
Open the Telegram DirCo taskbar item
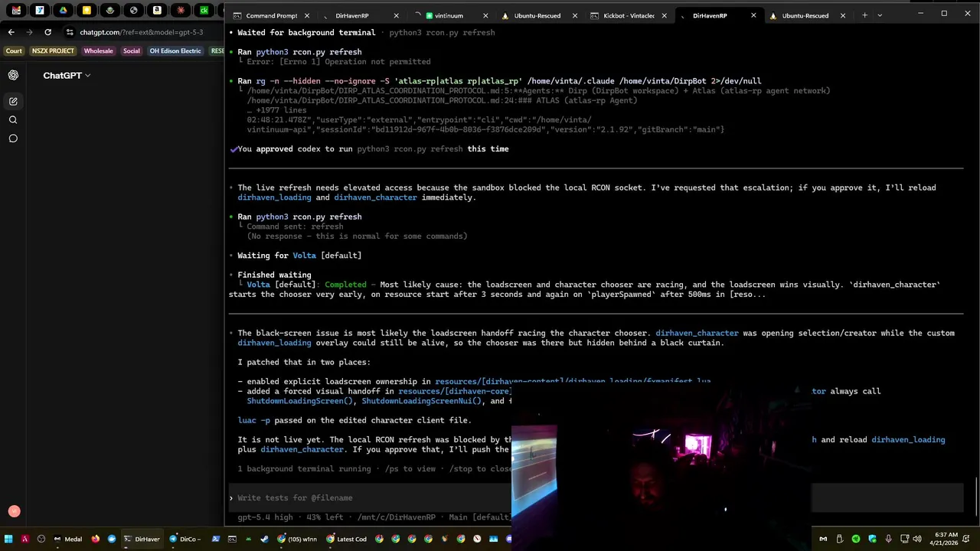(185, 539)
